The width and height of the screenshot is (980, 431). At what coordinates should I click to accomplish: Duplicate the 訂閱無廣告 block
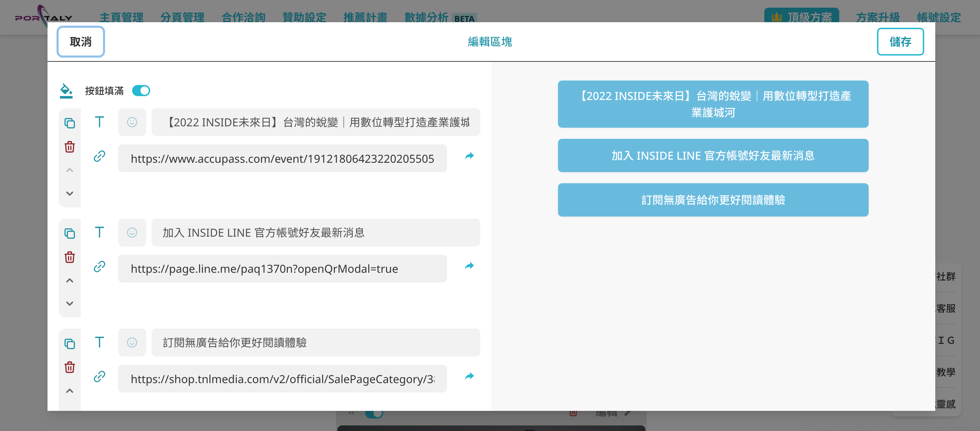click(70, 344)
